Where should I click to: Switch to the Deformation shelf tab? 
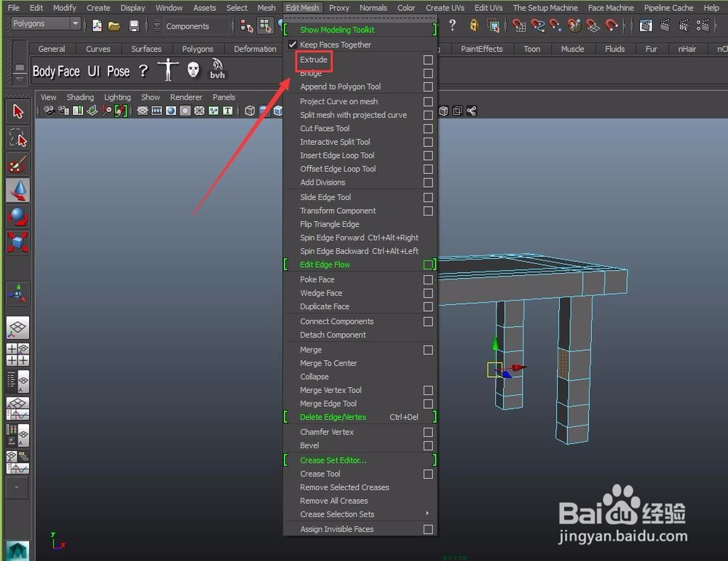click(255, 49)
